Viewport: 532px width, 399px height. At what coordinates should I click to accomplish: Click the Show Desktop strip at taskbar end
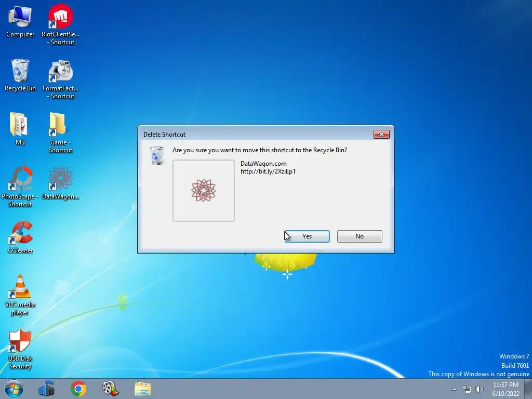[528, 389]
